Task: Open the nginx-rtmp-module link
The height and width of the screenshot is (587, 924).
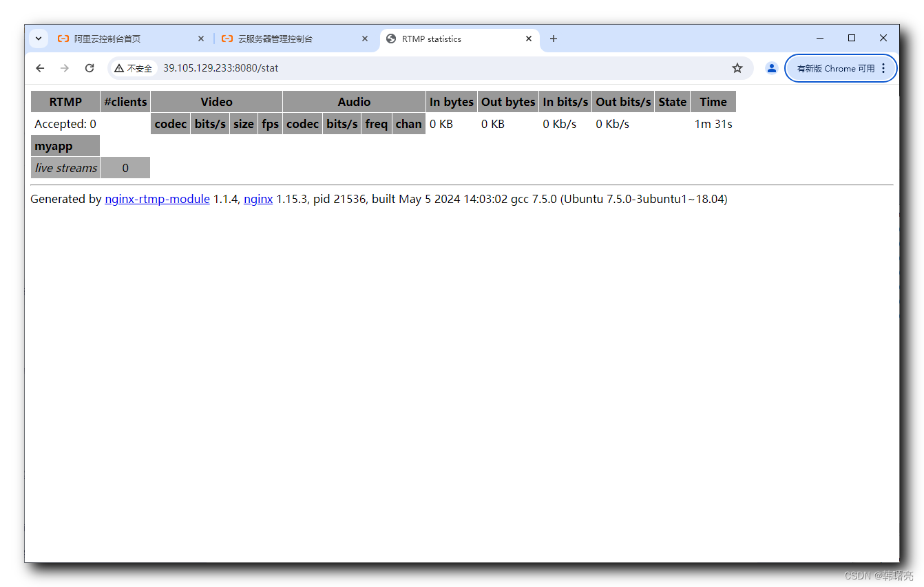Action: [157, 199]
